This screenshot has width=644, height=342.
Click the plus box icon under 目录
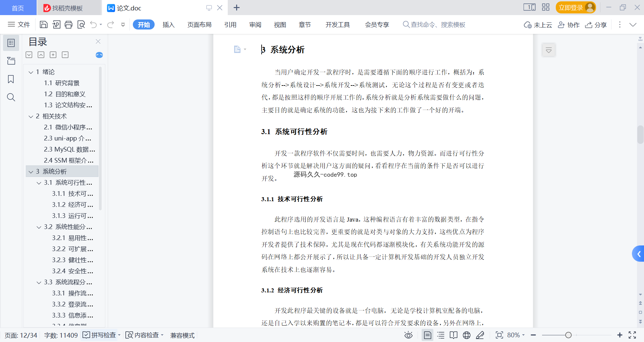[x=53, y=55]
